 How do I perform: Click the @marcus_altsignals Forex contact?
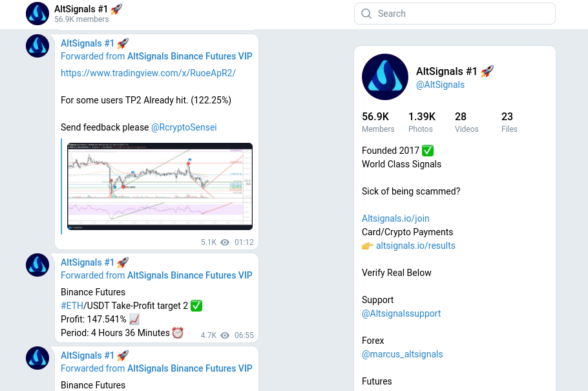402,354
